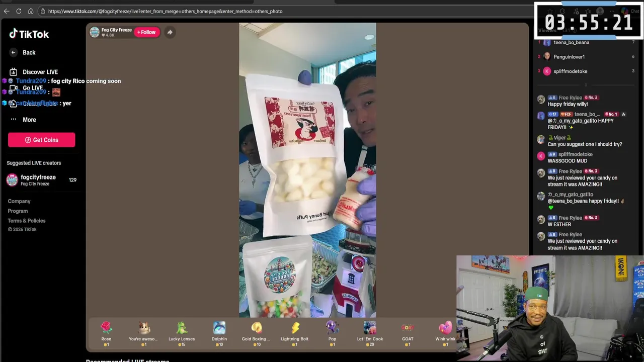Image resolution: width=644 pixels, height=362 pixels.
Task: Click カ_o_my_gato_gatito chat username
Action: coord(571,195)
